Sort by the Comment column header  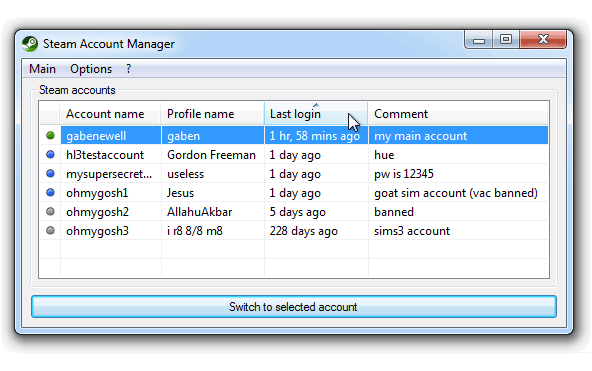(458, 114)
